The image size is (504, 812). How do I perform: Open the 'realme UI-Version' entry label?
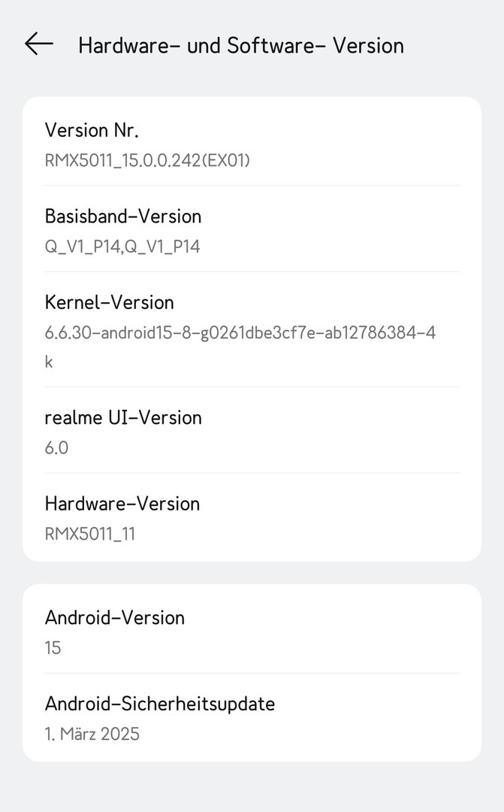click(x=123, y=417)
